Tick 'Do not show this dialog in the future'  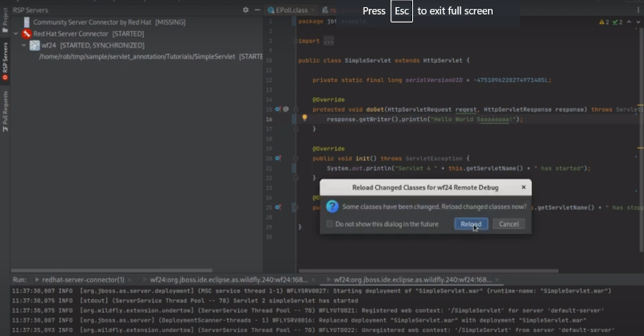[329, 224]
